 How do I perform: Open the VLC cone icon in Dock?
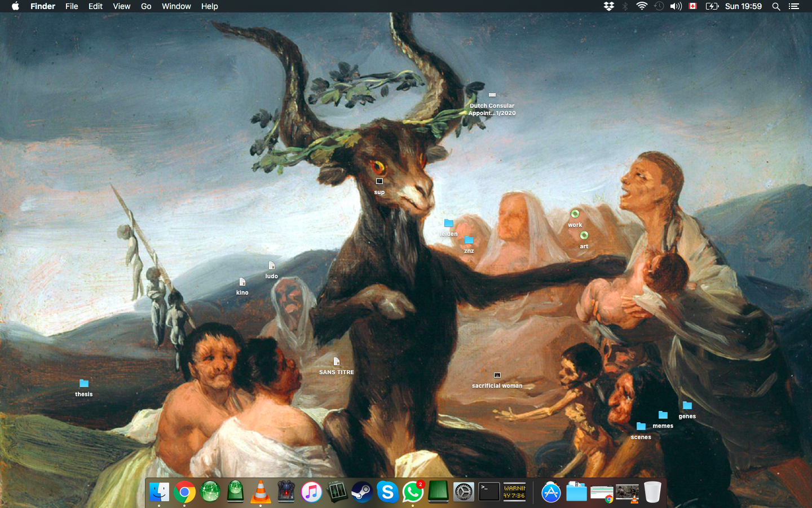261,492
